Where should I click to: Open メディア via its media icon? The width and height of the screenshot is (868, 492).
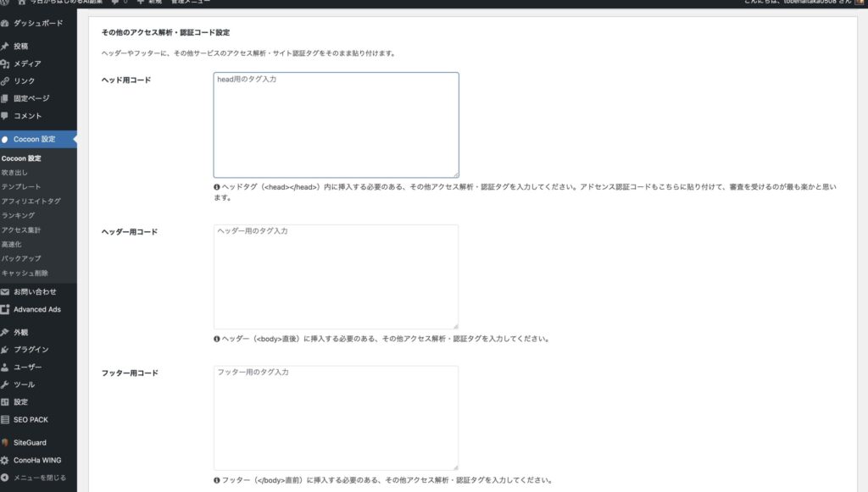click(4, 64)
